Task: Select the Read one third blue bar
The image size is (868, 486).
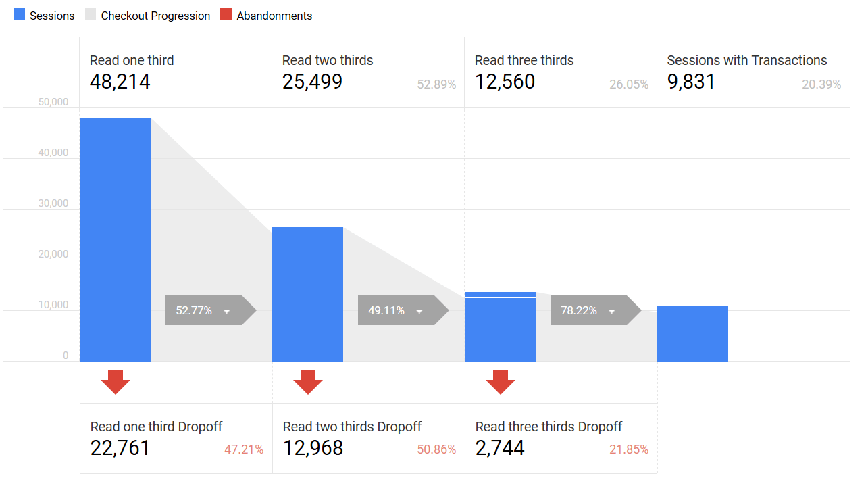Action: [116, 240]
